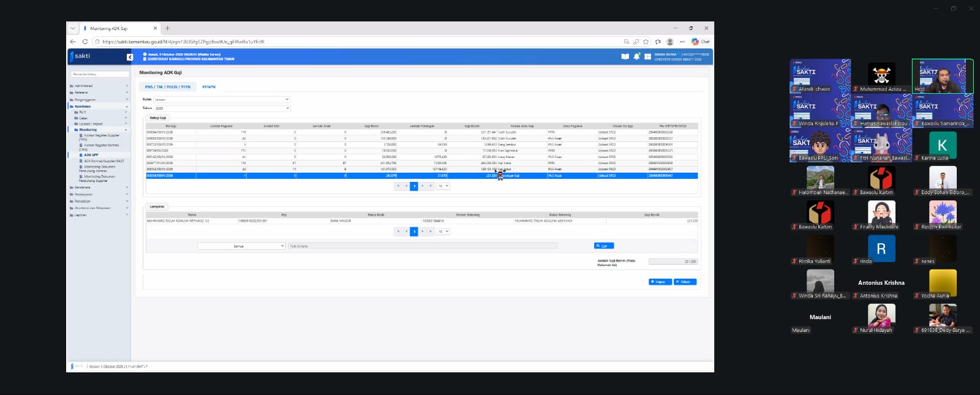Open the browser tab list chevron
The width and height of the screenshot is (980, 395).
click(73, 28)
